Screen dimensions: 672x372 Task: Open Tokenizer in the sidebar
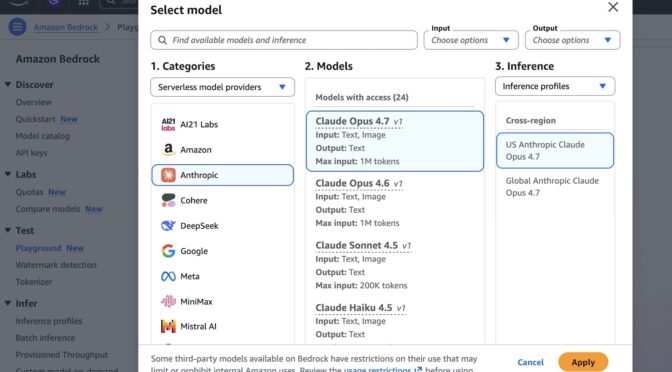(x=34, y=282)
